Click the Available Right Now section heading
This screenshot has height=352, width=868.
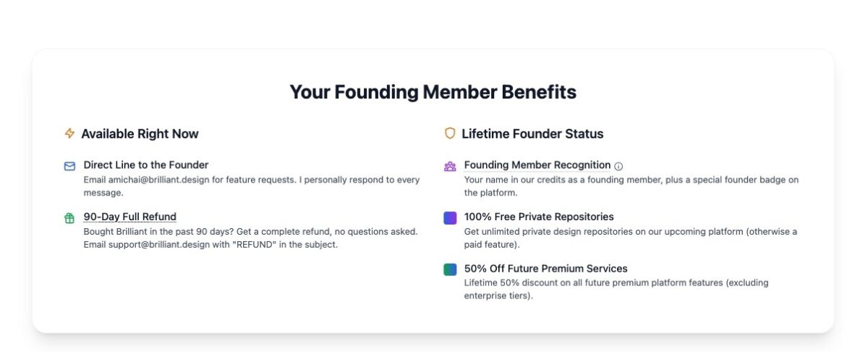[140, 133]
